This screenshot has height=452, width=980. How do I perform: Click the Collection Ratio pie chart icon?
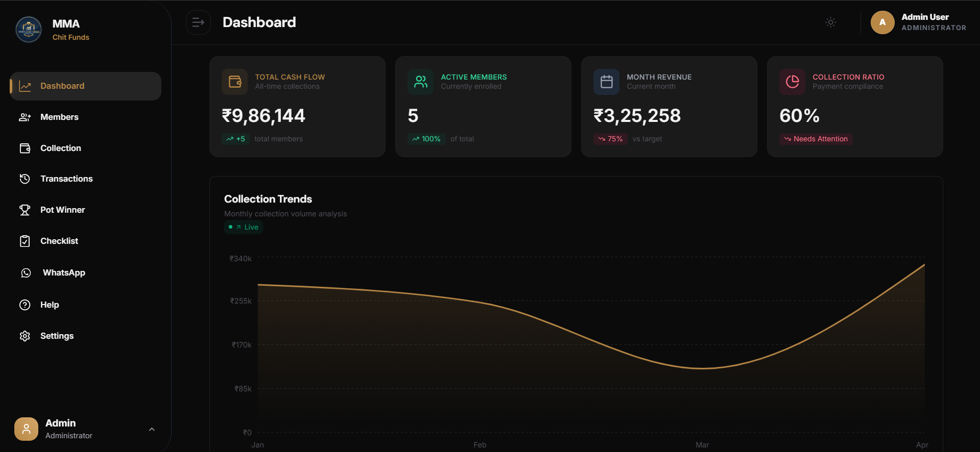[793, 82]
